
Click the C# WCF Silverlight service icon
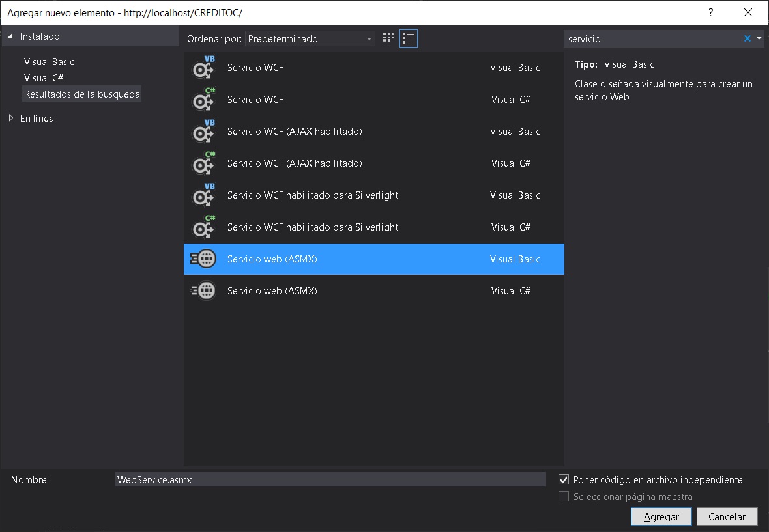pos(203,227)
